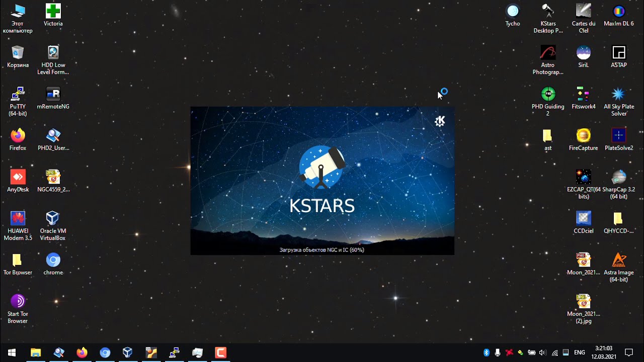Open the Tycho desktop icon
Image resolution: width=644 pixels, height=362 pixels.
click(513, 16)
